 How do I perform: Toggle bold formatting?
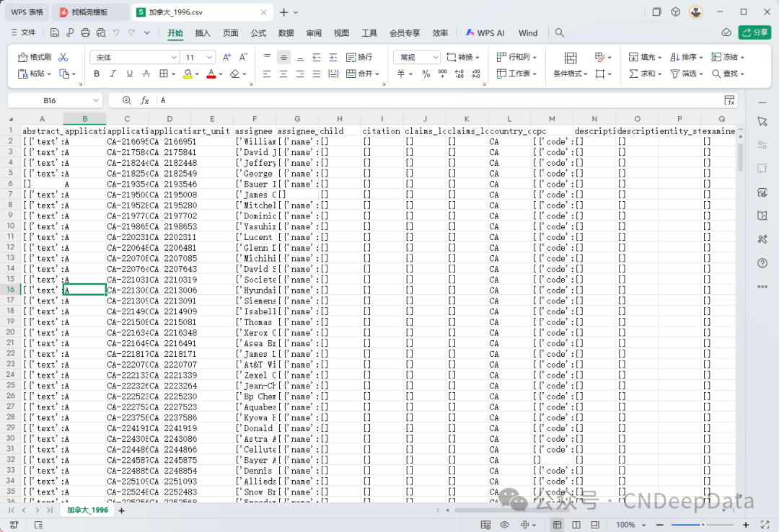tap(97, 74)
